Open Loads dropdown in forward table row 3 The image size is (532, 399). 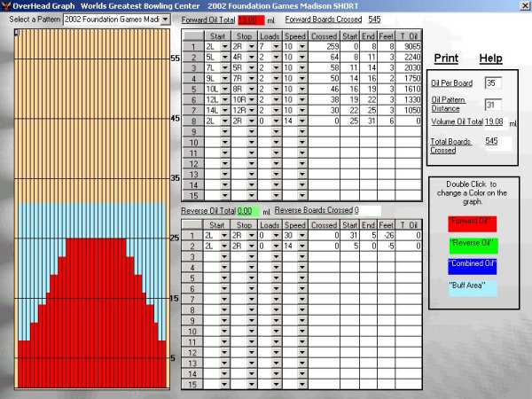278,66
